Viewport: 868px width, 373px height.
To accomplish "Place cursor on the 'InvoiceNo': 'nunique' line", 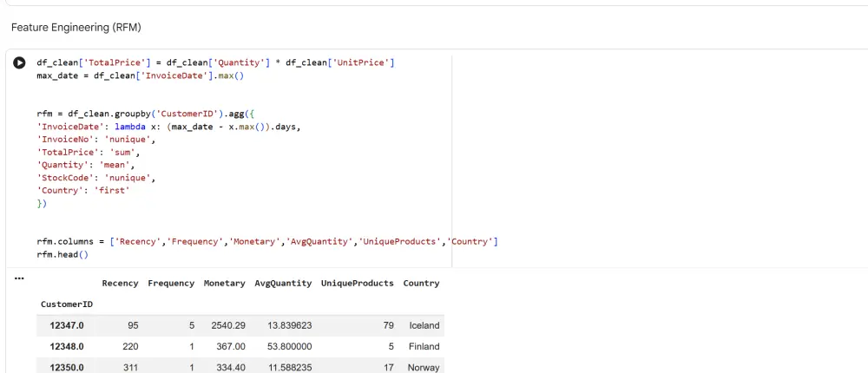I will [96, 140].
